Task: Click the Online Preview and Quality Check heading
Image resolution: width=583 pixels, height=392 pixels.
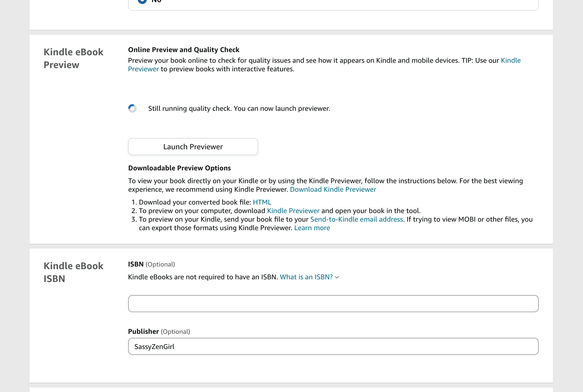Action: [184, 50]
